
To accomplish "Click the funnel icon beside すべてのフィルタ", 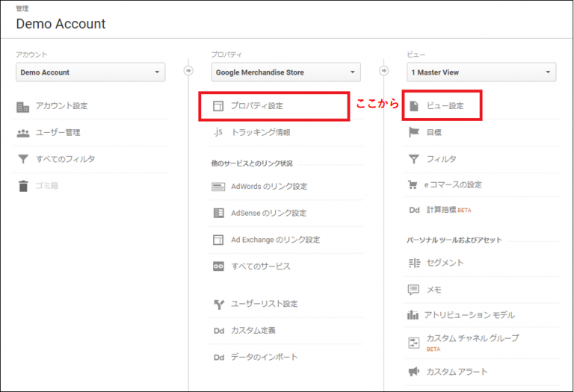I will (x=22, y=159).
